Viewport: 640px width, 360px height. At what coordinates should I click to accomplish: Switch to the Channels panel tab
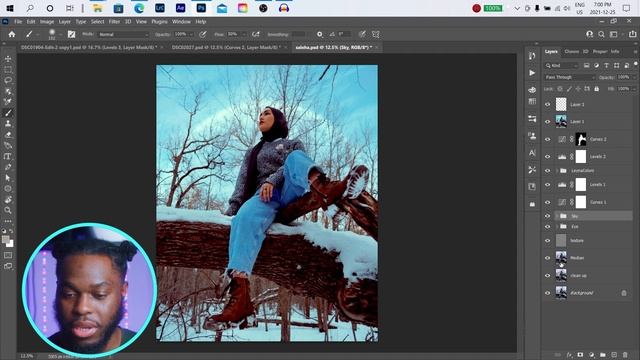coord(571,51)
